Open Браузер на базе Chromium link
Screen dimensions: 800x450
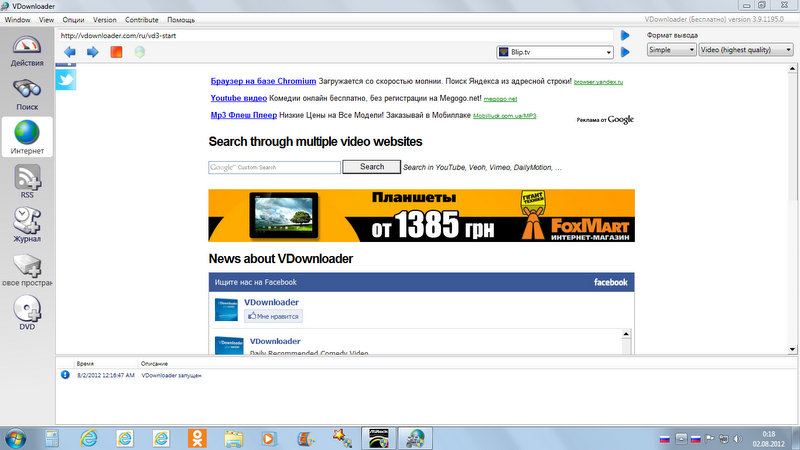pyautogui.click(x=263, y=81)
